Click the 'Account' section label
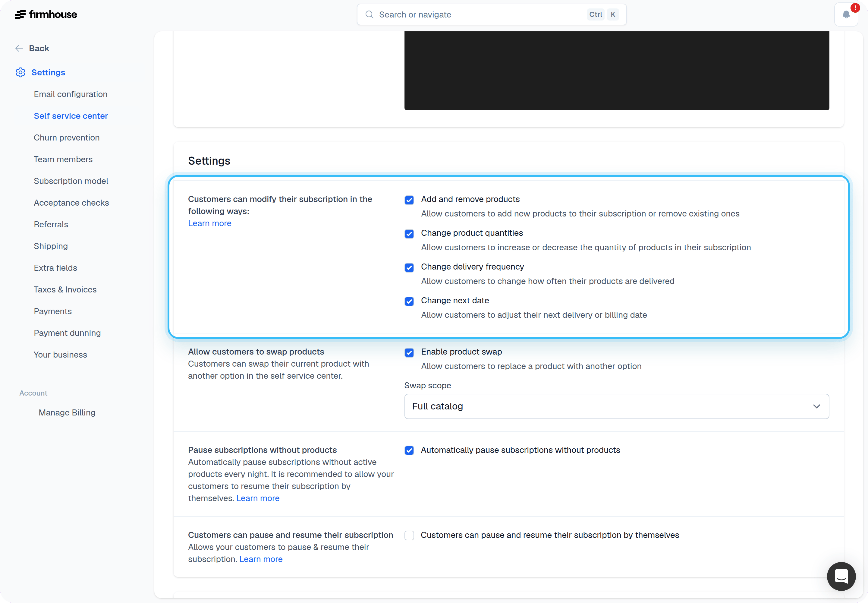868x603 pixels. click(x=33, y=393)
